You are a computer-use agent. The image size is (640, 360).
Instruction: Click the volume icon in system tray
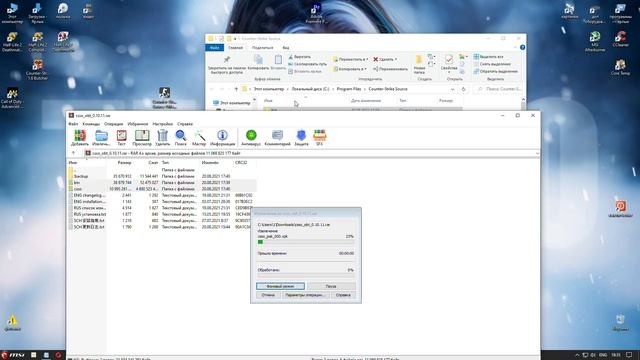[593, 355]
